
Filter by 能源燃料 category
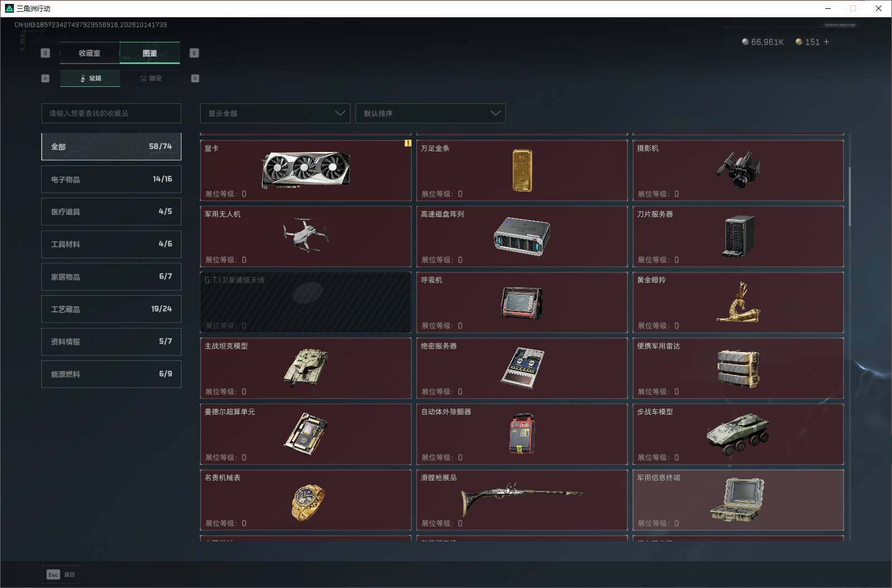pos(111,374)
